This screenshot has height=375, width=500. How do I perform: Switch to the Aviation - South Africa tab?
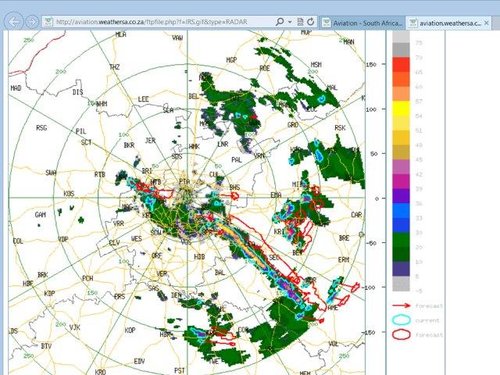(x=363, y=23)
